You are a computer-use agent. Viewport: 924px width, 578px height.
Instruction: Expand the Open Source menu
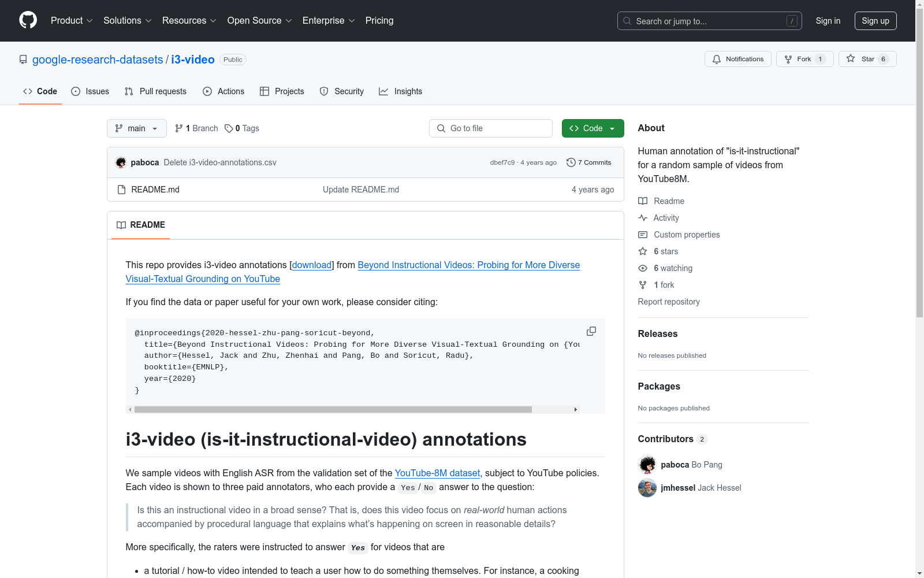click(260, 21)
